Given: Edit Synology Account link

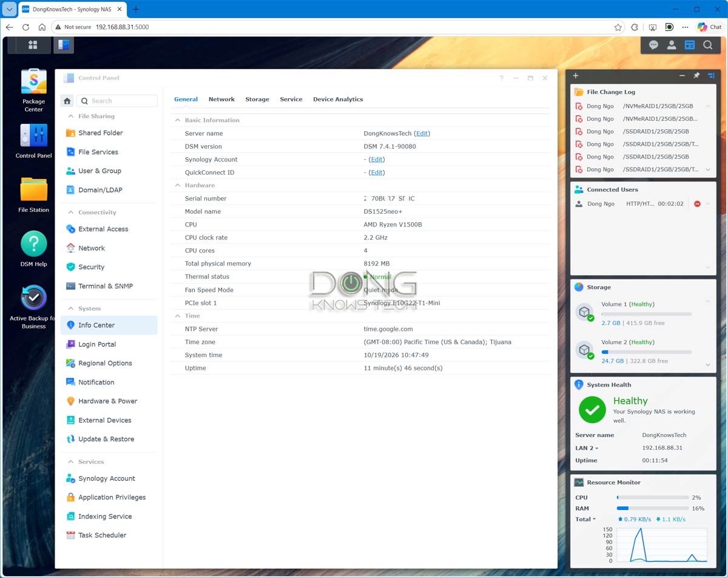Looking at the screenshot, I should click(377, 160).
